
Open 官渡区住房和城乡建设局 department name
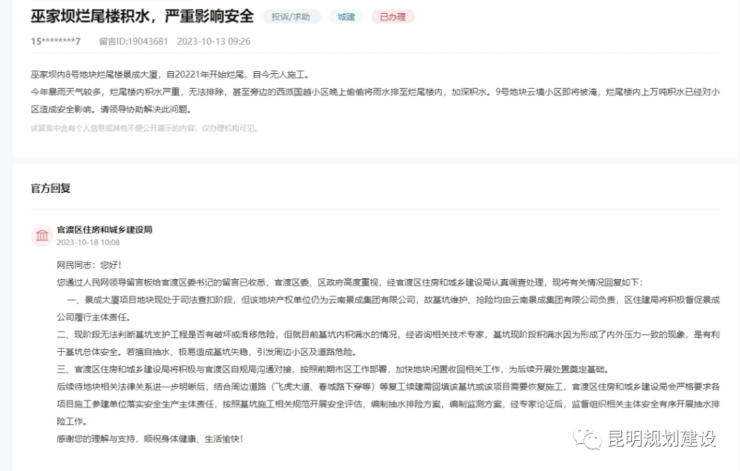pyautogui.click(x=104, y=229)
